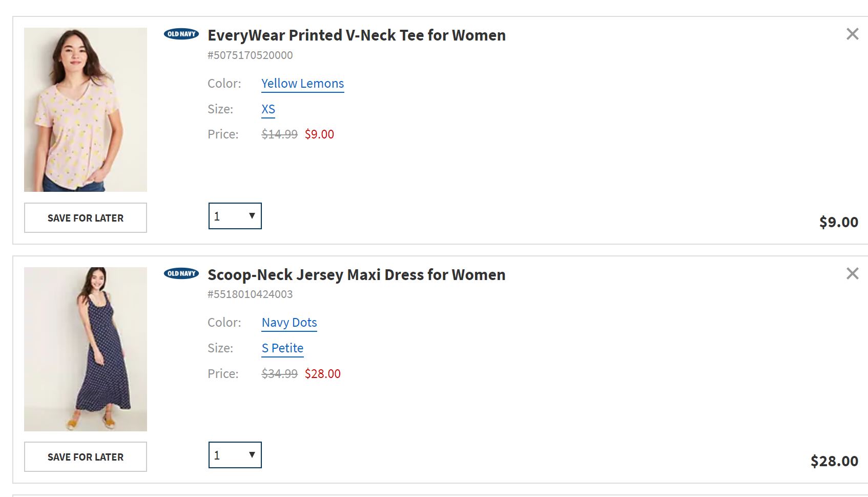Open quantity dropdown for the V-Neck Tee
Screen dimensions: 868x497
click(x=235, y=216)
